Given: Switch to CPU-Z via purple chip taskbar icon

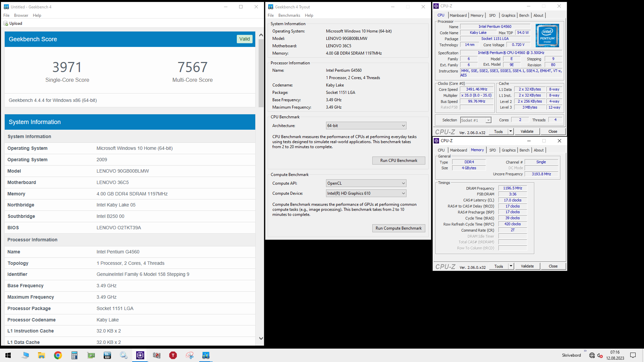Looking at the screenshot, I should tap(140, 355).
